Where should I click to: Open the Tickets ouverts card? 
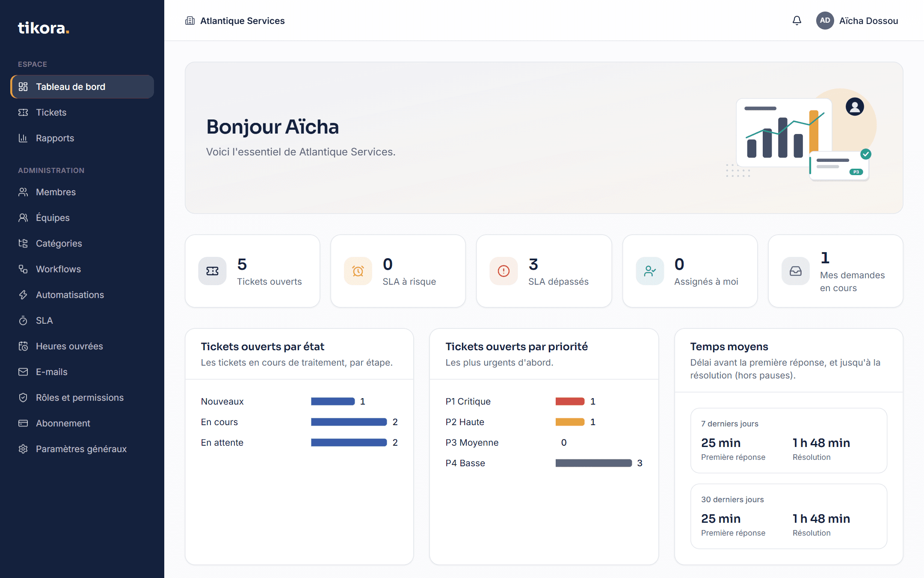[252, 271]
